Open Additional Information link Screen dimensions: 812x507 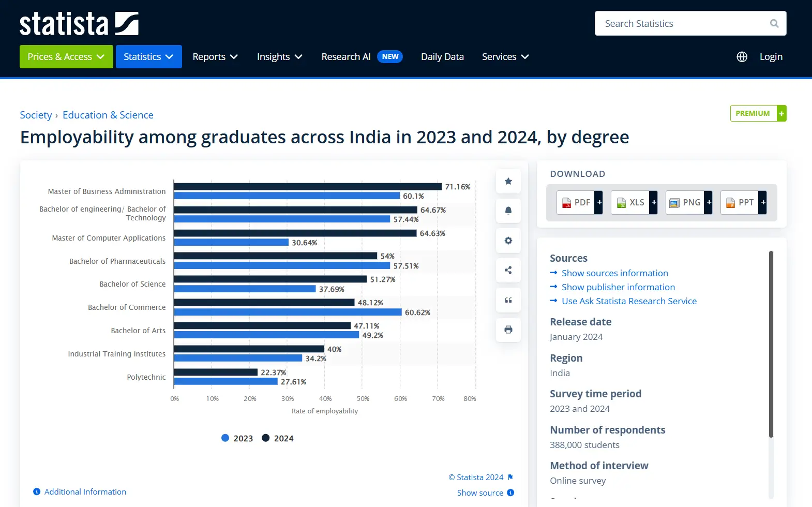coord(85,491)
